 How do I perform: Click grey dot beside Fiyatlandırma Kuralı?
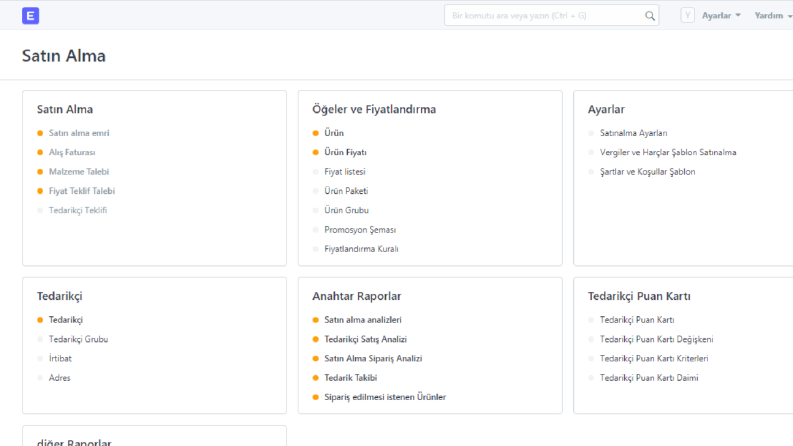(316, 249)
